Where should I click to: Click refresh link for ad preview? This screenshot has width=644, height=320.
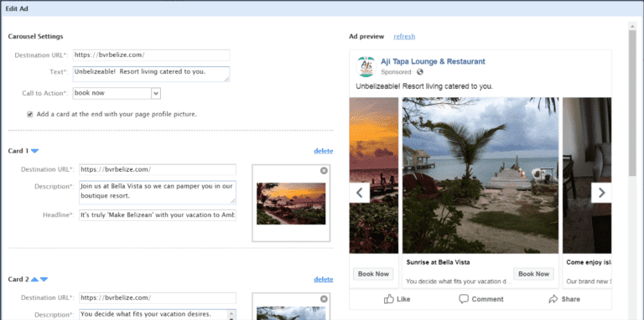point(404,37)
